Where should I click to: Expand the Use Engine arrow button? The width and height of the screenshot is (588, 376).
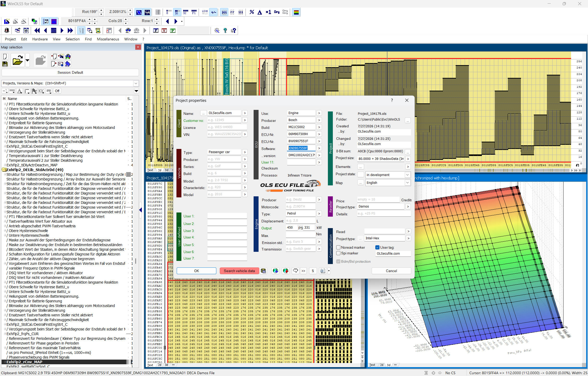pos(319,113)
